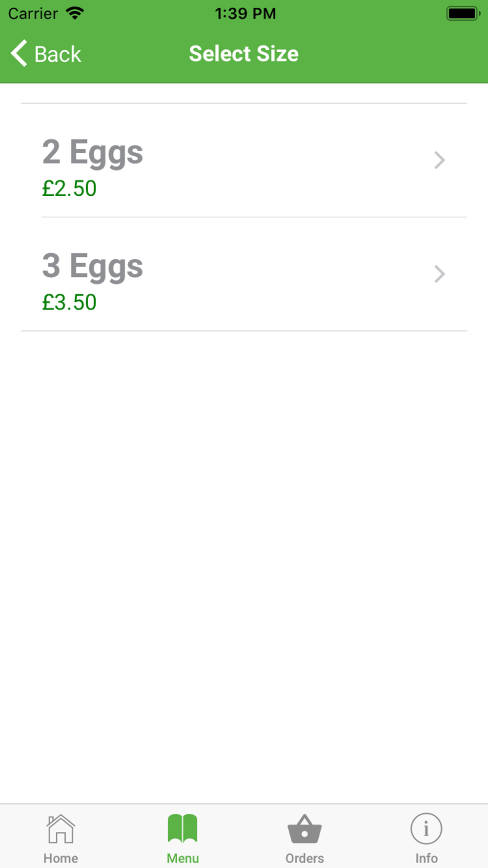Switch to the Home tab label
The width and height of the screenshot is (488, 868).
coord(61,858)
